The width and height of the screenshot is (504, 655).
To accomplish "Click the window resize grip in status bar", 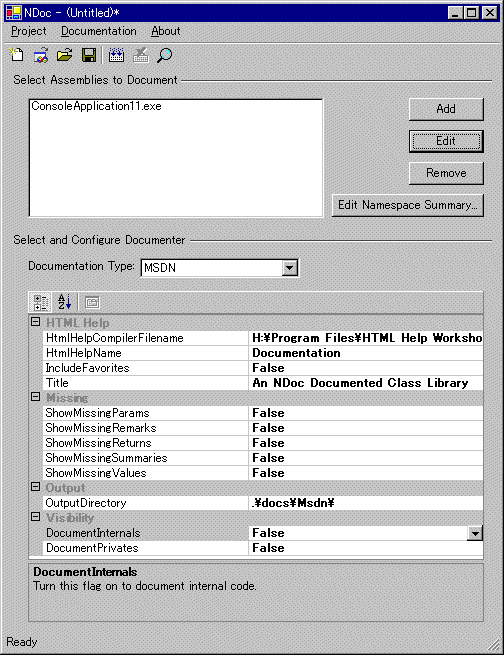I will [494, 645].
